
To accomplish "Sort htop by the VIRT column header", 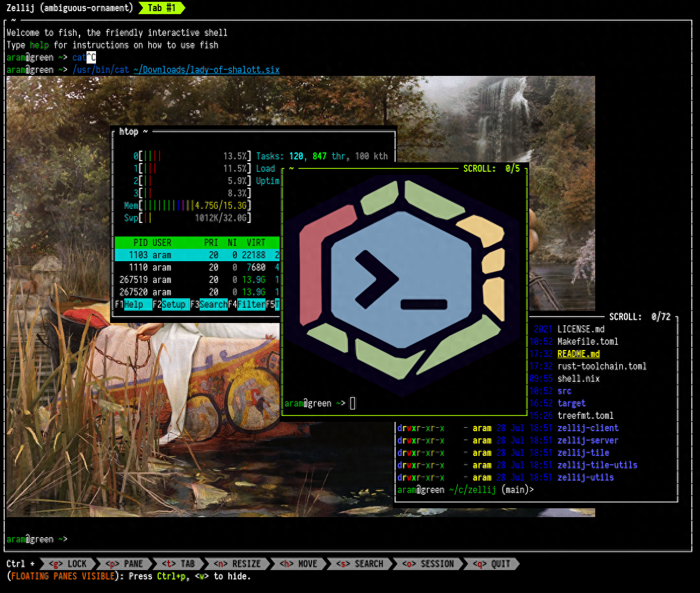I will point(256,243).
